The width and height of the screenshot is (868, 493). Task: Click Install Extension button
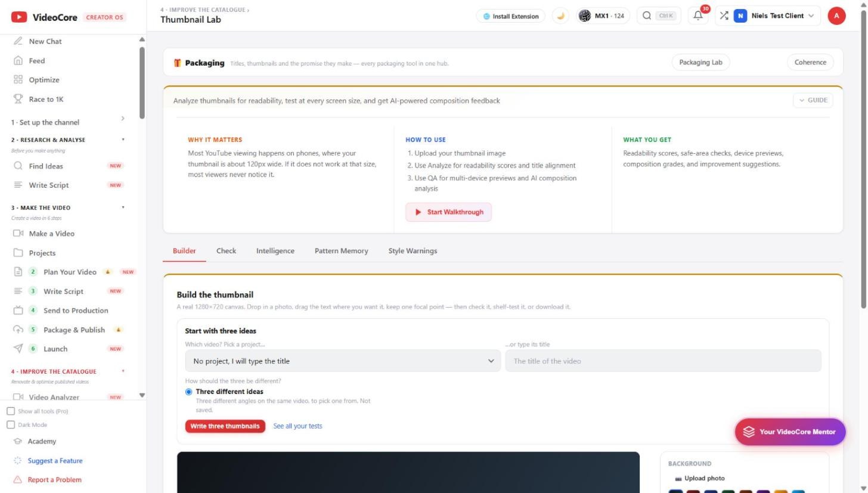tap(511, 16)
